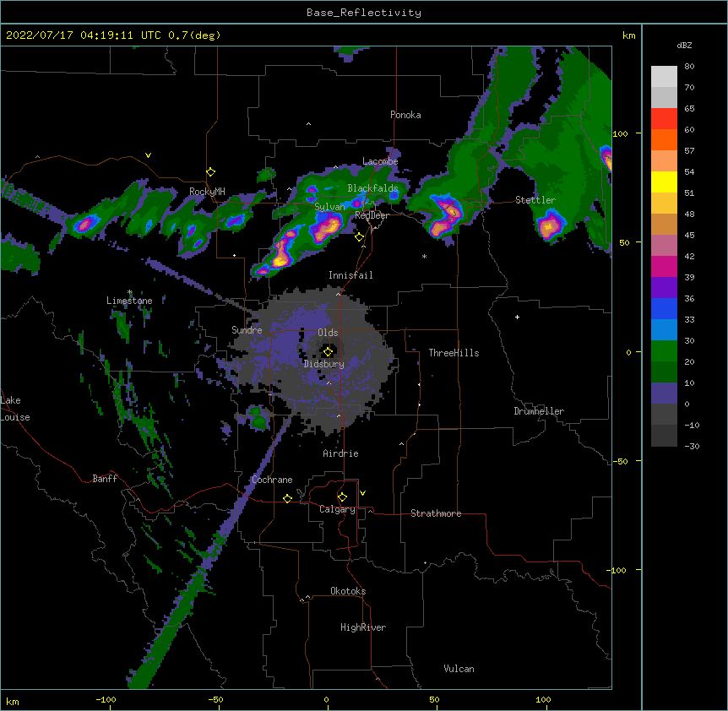Click the yellow diamond marker at Calgary

click(342, 497)
